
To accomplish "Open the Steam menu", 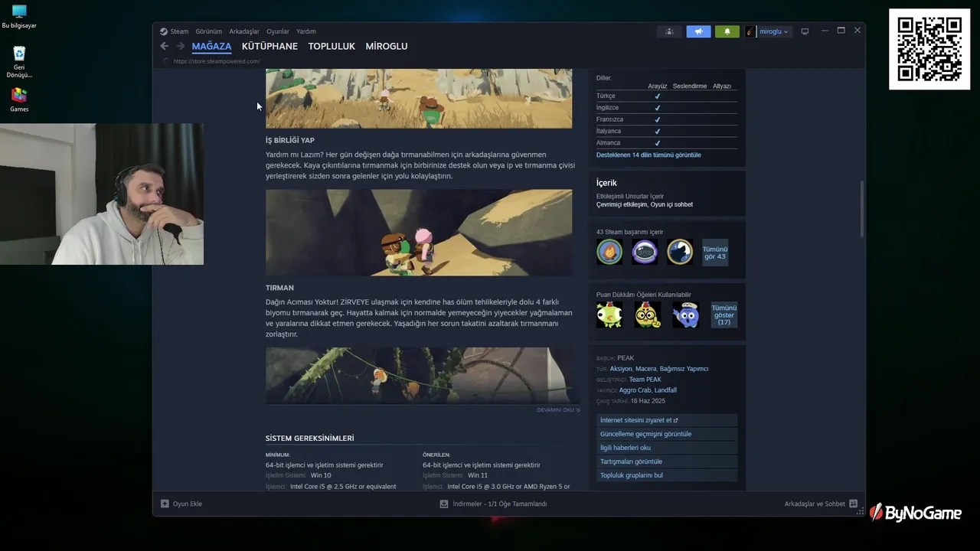I will pyautogui.click(x=179, y=31).
